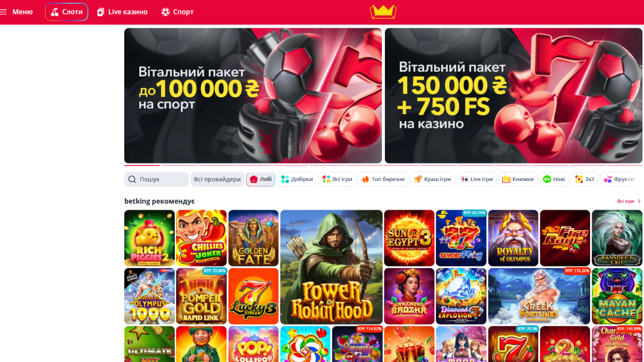
Task: Click the betking crown logo
Action: 383,12
